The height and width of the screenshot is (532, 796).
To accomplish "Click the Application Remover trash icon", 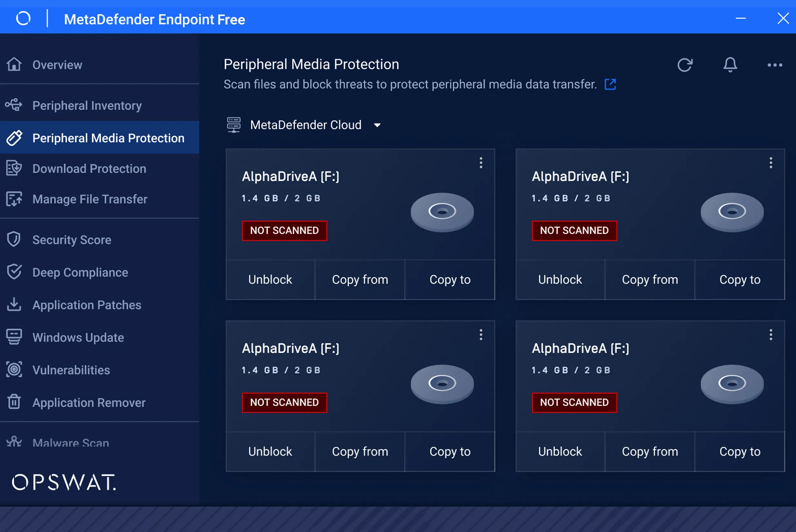I will pos(14,402).
